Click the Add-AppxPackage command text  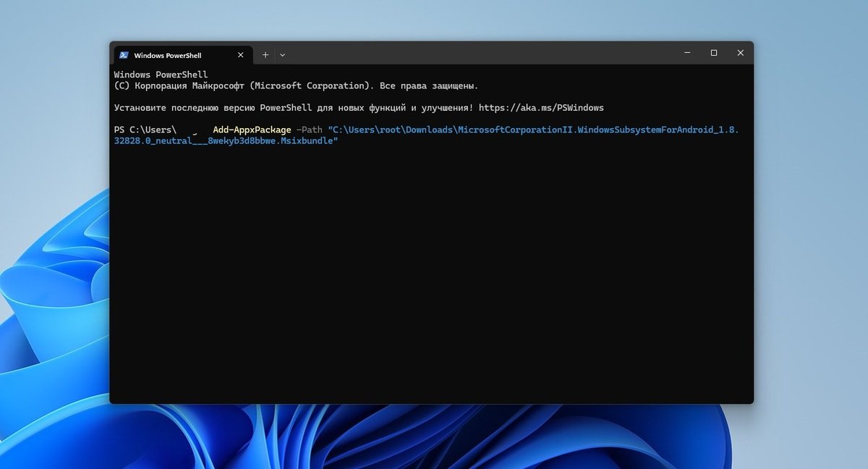(252, 130)
